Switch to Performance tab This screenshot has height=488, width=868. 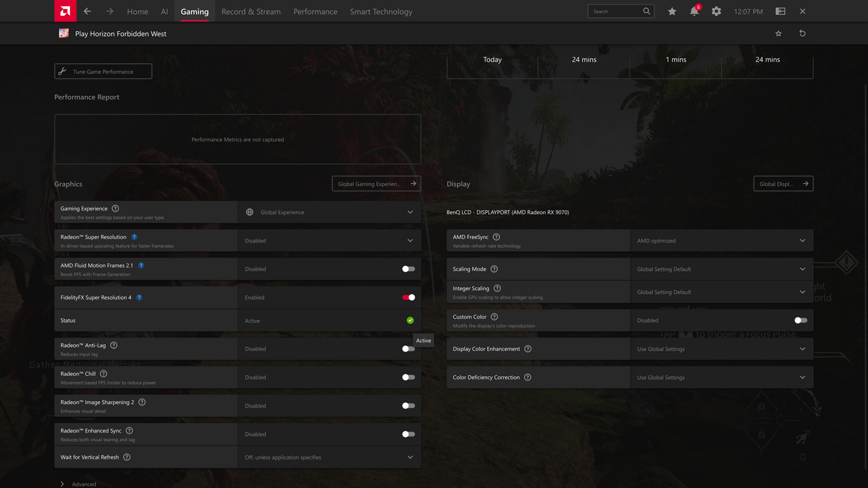click(x=315, y=11)
